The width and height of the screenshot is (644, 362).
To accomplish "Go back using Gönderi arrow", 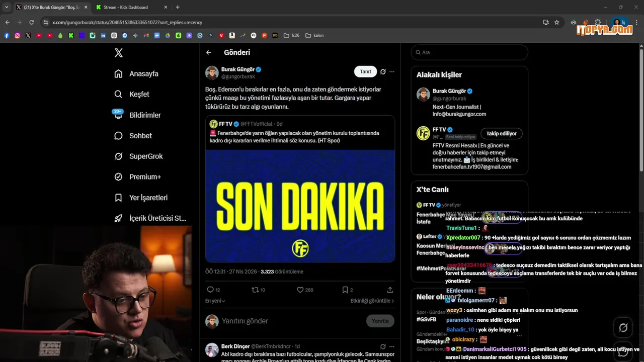I will [209, 52].
